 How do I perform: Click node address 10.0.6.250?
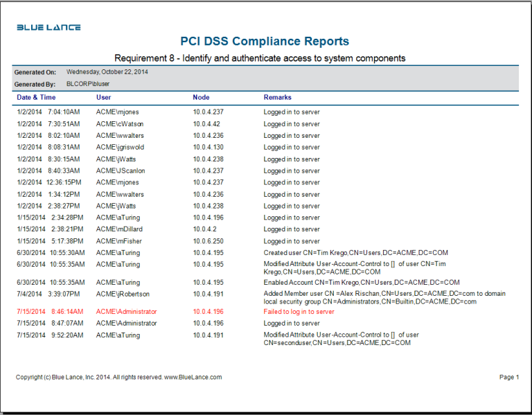[208, 241]
